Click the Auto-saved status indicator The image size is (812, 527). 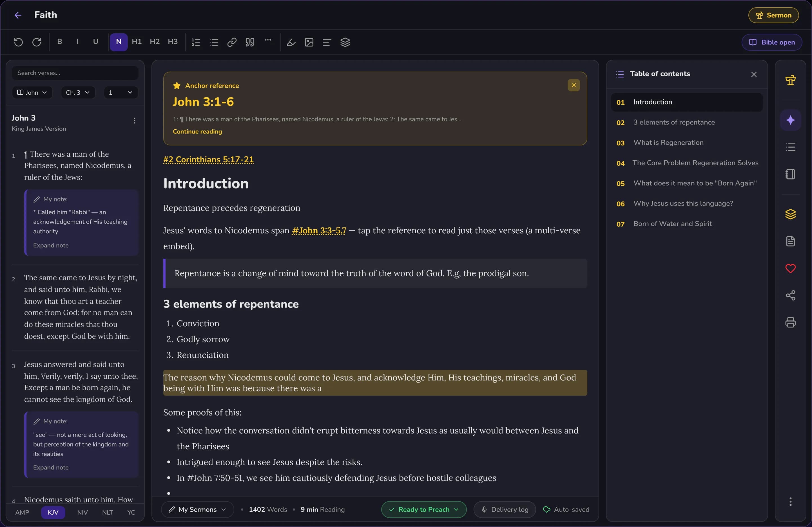pos(566,509)
